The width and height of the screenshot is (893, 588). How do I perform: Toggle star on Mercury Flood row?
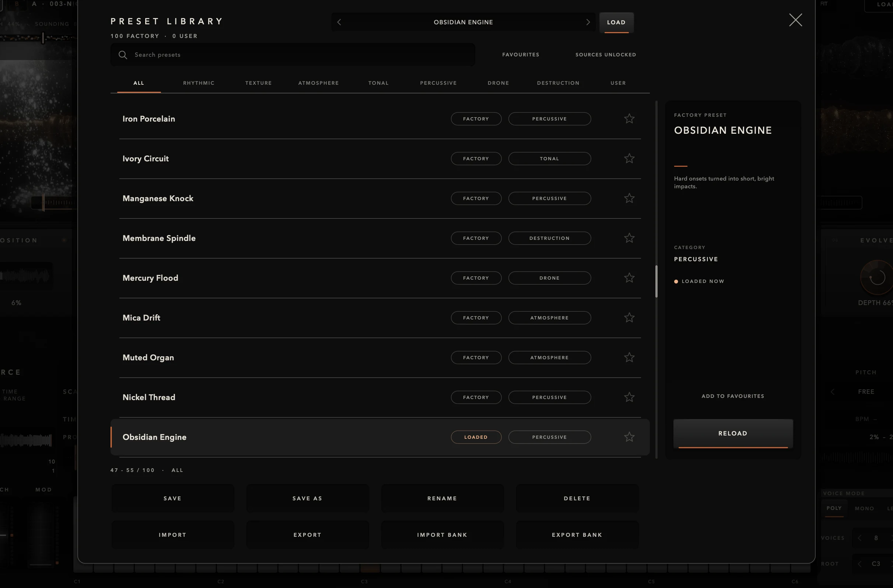point(629,278)
